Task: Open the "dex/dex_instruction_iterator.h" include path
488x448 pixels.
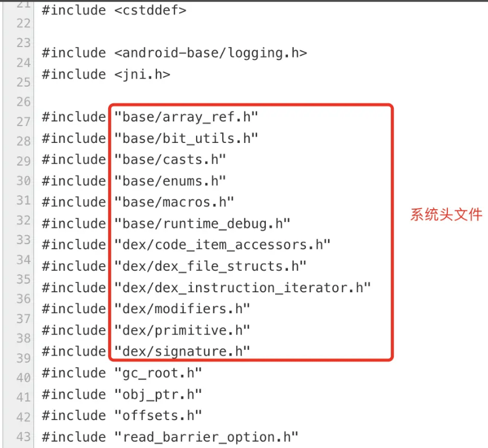Action: tap(243, 288)
